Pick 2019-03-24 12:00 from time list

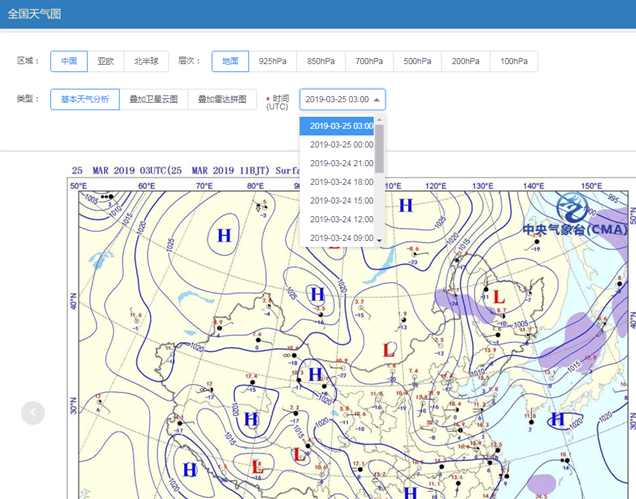coord(341,219)
